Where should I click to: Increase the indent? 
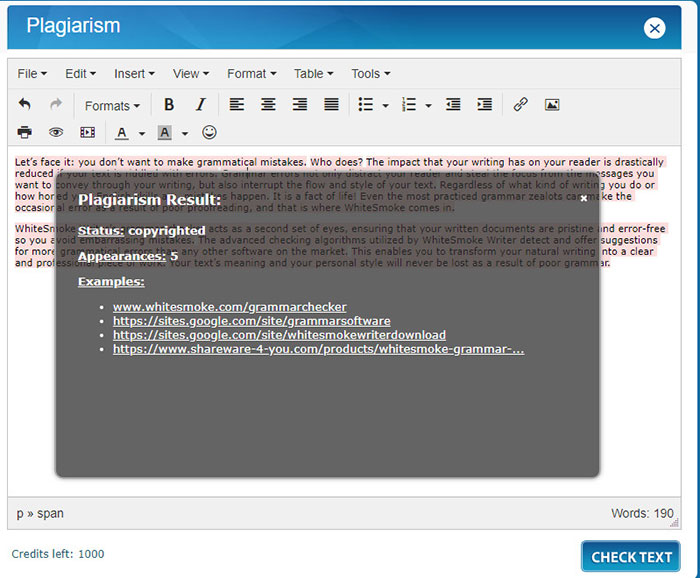point(485,105)
